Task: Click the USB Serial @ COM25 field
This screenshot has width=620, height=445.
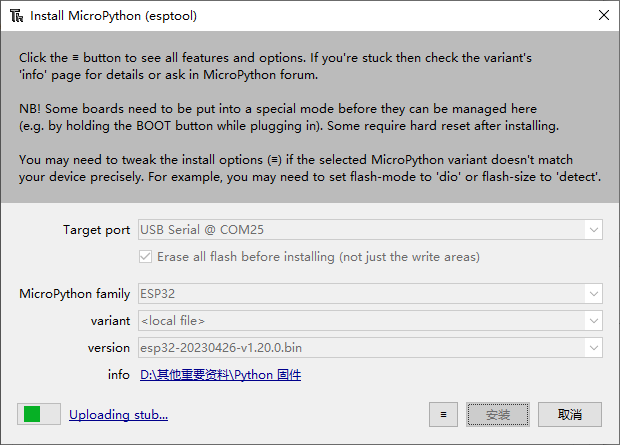Action: (370, 229)
